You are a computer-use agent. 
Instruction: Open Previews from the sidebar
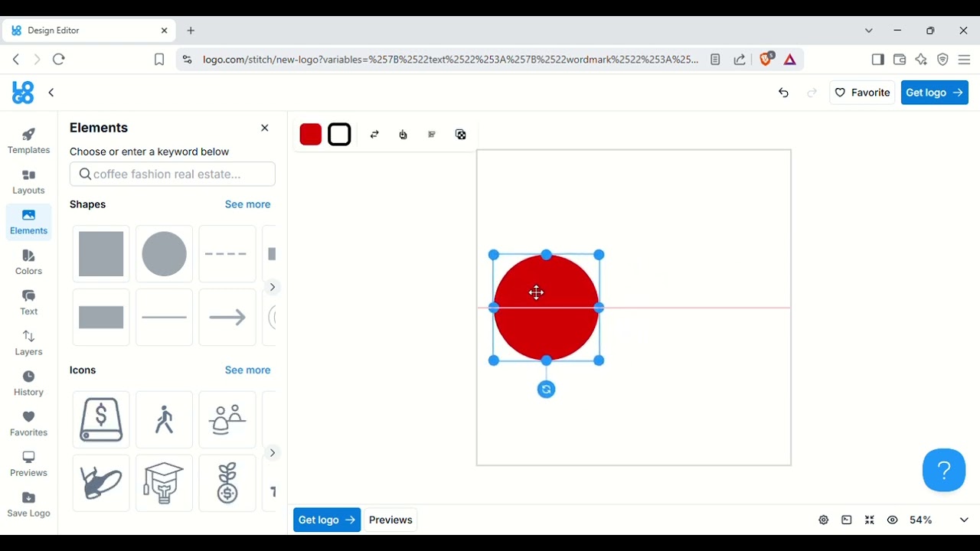[29, 464]
